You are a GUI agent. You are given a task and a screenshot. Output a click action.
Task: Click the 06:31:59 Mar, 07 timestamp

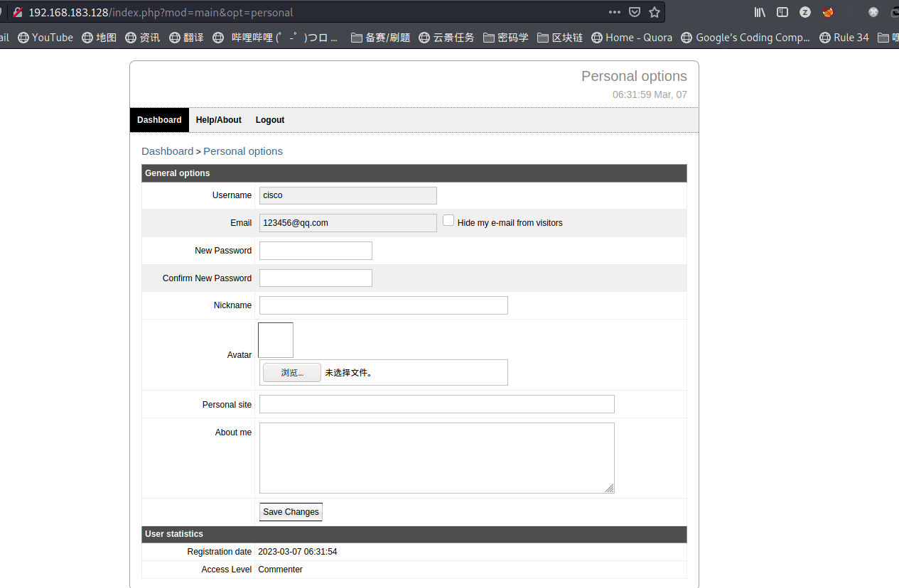(x=650, y=94)
